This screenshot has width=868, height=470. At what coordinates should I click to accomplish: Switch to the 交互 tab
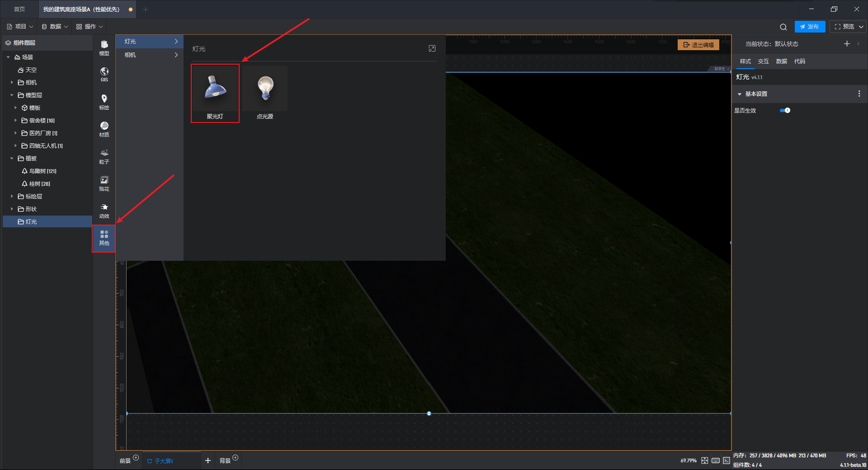763,61
